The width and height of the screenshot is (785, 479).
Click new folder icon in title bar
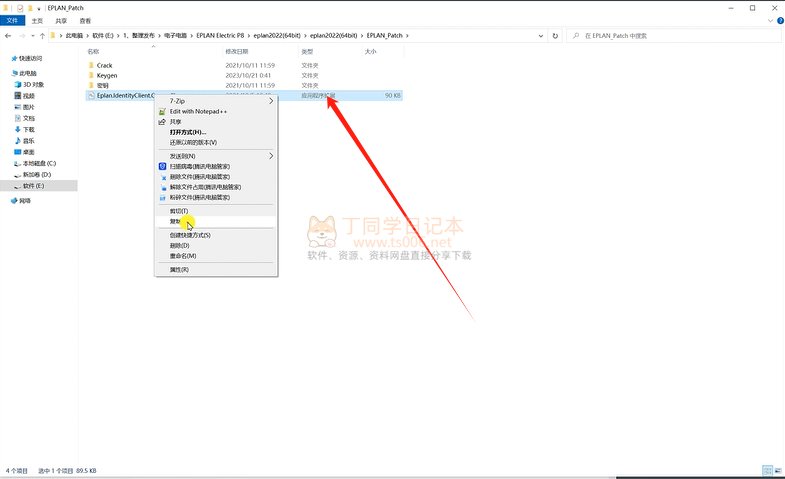pos(30,8)
